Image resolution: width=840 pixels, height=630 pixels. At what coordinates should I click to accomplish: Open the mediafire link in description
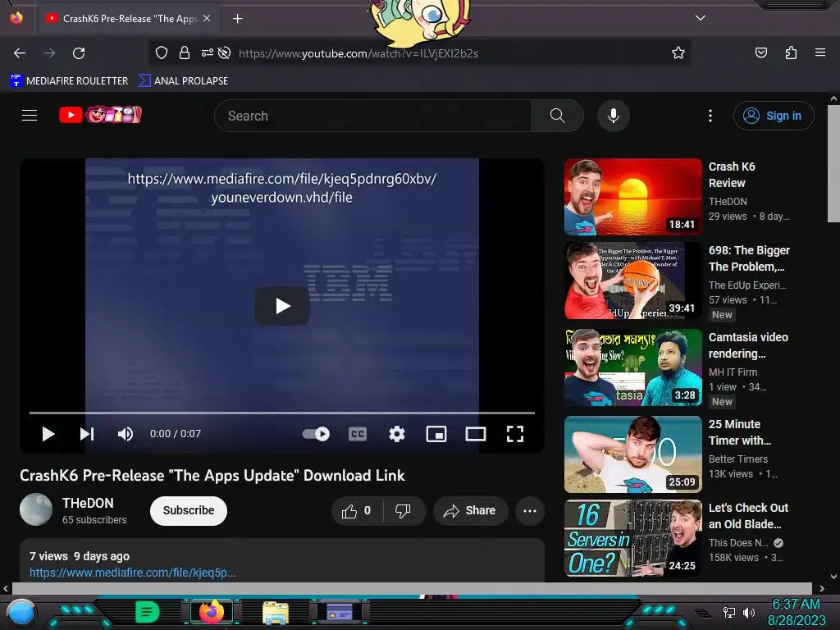pyautogui.click(x=132, y=573)
